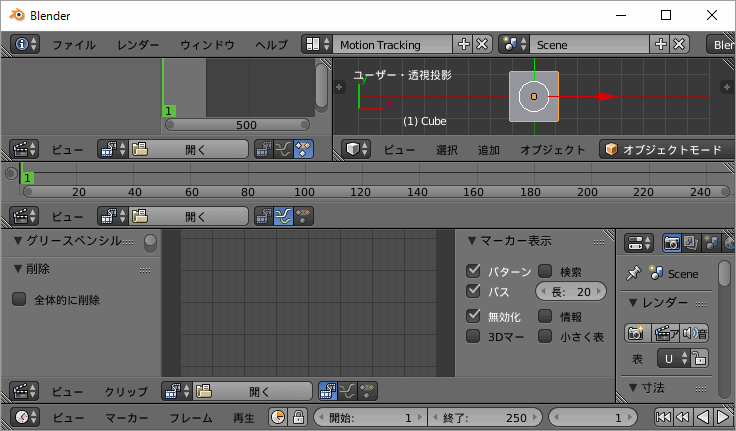This screenshot has width=736, height=431.
Task: Click the 終了: 250 end frame field
Action: coord(485,417)
